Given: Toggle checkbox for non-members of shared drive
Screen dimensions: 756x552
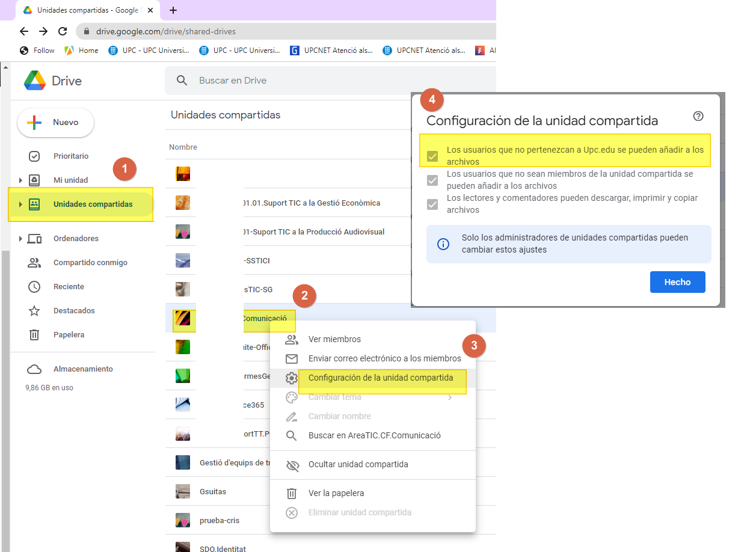Looking at the screenshot, I should (432, 180).
